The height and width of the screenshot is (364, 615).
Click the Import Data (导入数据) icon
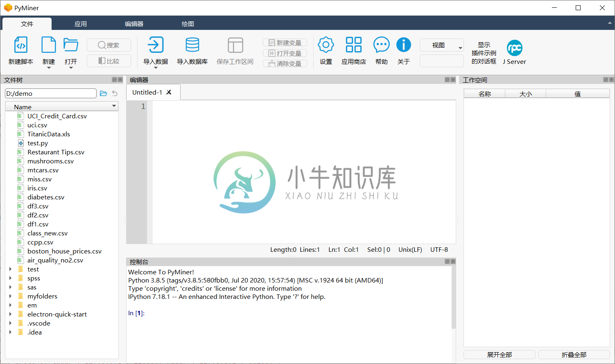[x=156, y=45]
